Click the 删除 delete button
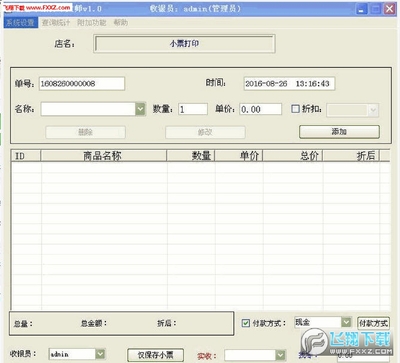The height and width of the screenshot is (363, 400). 85,132
